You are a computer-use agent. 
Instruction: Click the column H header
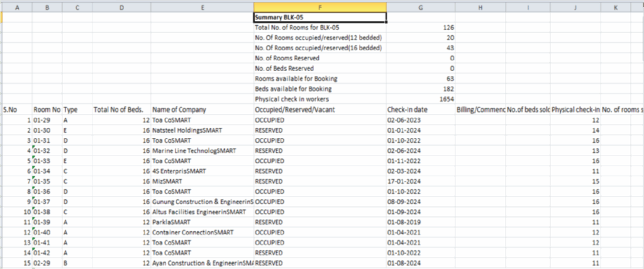[x=480, y=7]
